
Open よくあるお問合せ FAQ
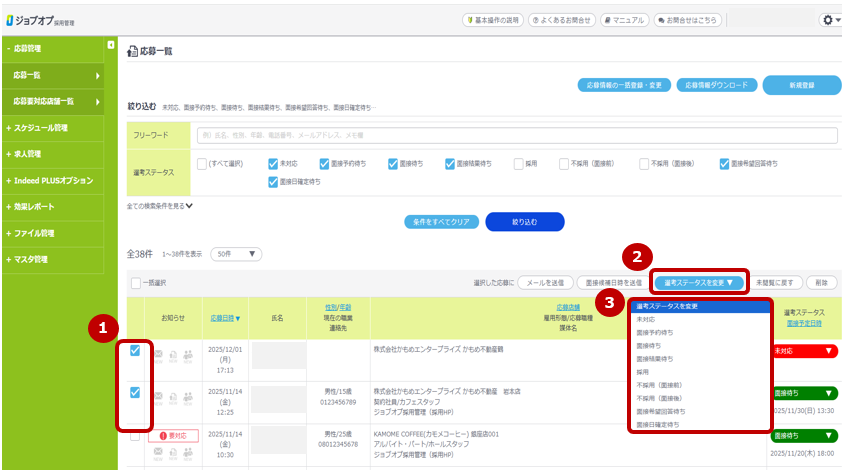click(x=561, y=20)
